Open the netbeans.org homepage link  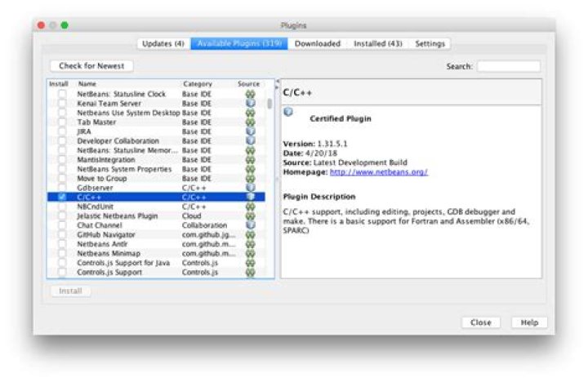point(379,172)
